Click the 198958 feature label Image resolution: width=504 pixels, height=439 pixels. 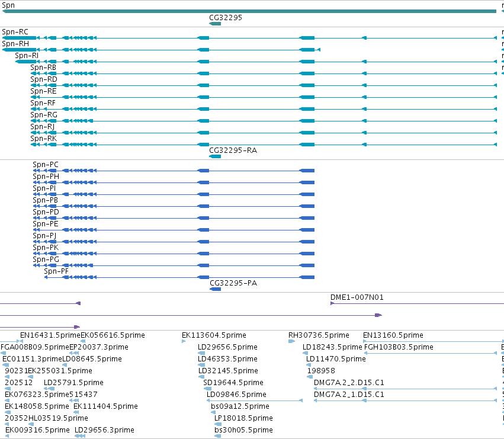click(x=321, y=371)
